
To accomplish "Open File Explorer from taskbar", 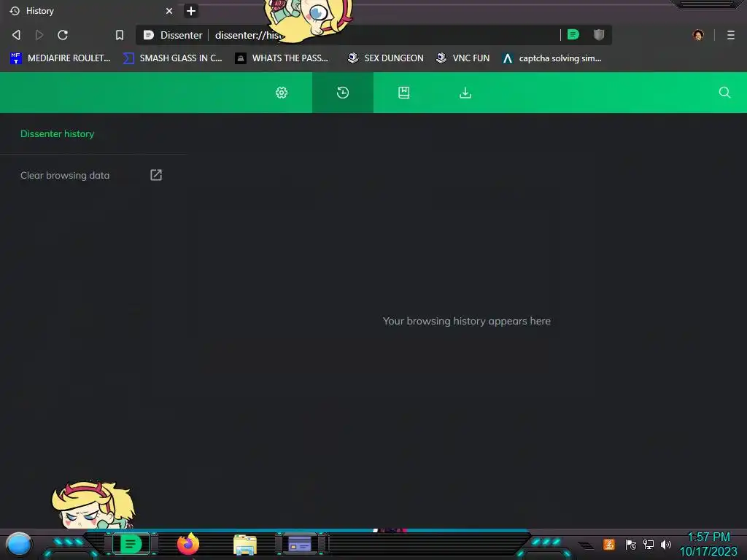I will (x=245, y=545).
